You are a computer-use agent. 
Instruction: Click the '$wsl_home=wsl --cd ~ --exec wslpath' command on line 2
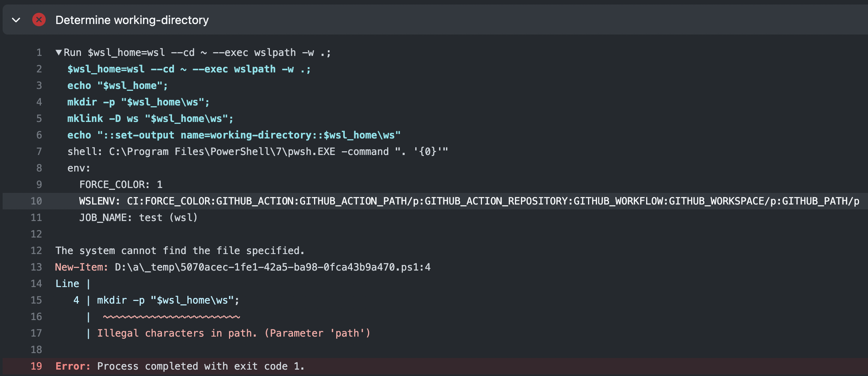(x=189, y=69)
